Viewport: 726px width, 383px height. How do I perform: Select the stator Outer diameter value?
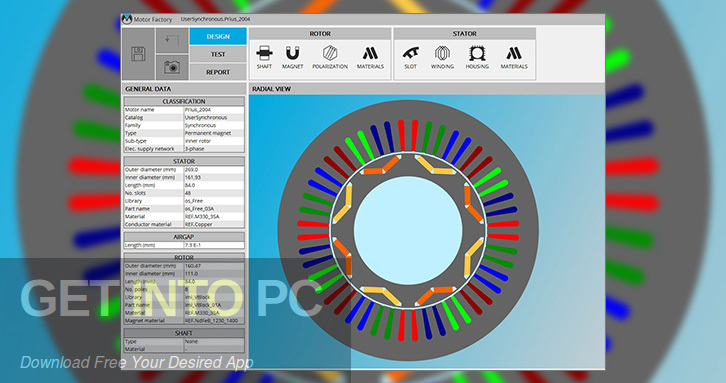[214, 170]
